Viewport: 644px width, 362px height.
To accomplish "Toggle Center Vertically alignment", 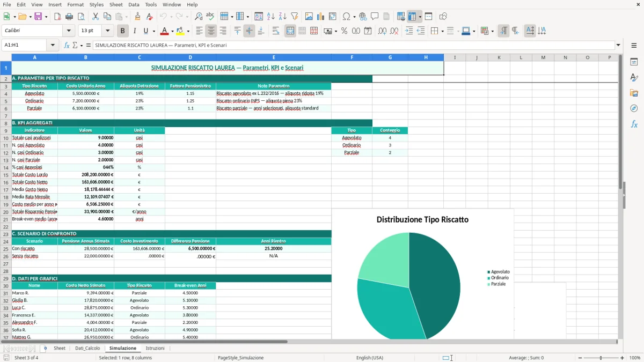I will click(249, 31).
